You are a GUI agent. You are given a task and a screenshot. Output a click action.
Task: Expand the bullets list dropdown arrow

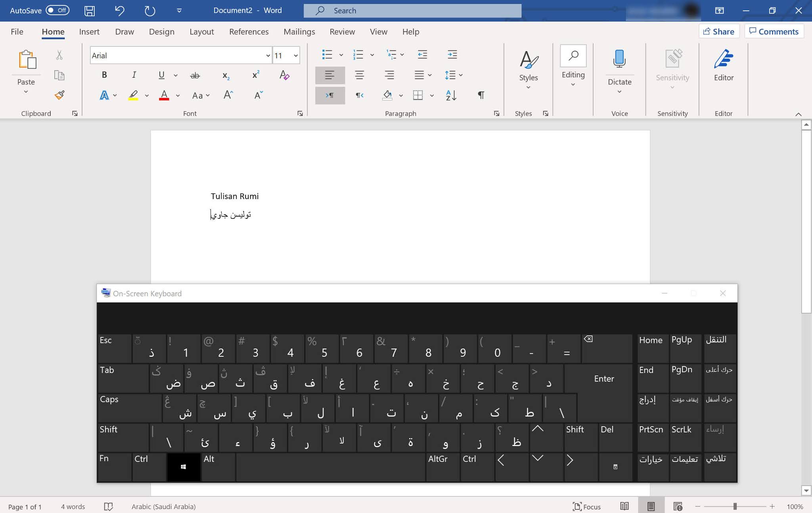(341, 55)
